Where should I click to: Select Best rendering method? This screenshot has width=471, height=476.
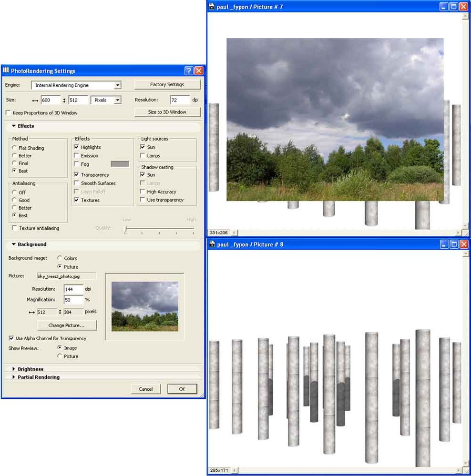[x=14, y=171]
